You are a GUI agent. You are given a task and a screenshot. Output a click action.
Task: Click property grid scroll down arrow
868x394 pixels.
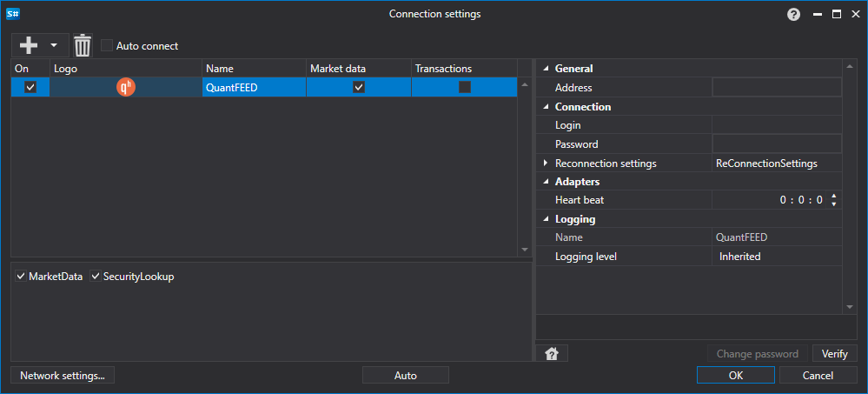(850, 307)
